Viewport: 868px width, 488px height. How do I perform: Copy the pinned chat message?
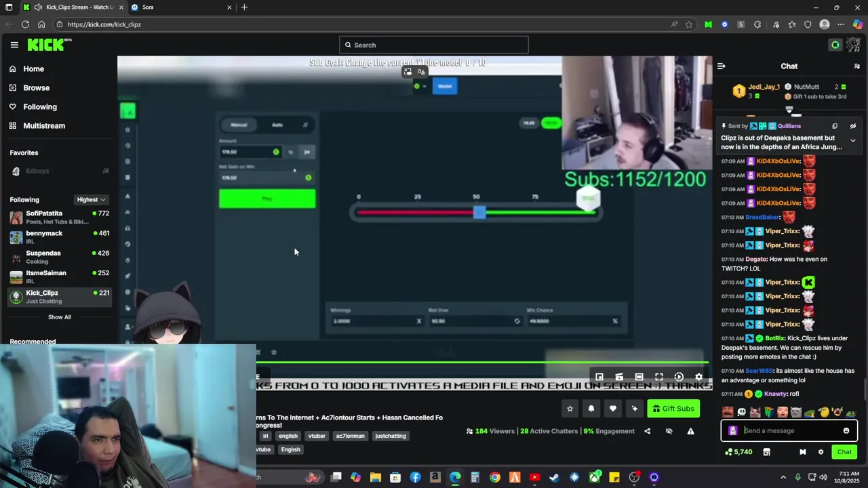click(x=835, y=126)
